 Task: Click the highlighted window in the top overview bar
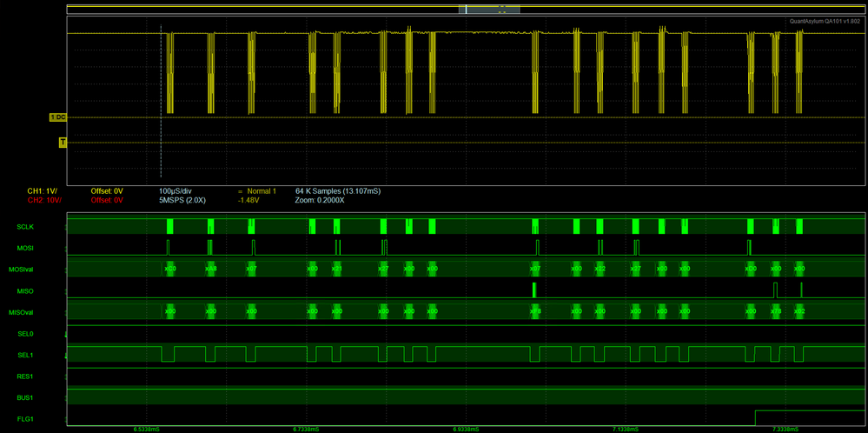point(489,10)
